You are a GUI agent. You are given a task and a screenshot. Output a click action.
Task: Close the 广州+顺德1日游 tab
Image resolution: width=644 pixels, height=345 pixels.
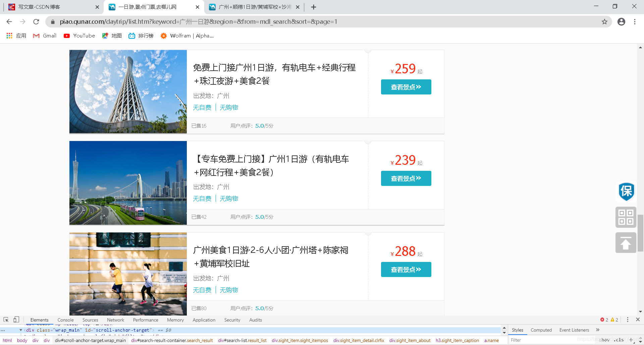point(298,7)
